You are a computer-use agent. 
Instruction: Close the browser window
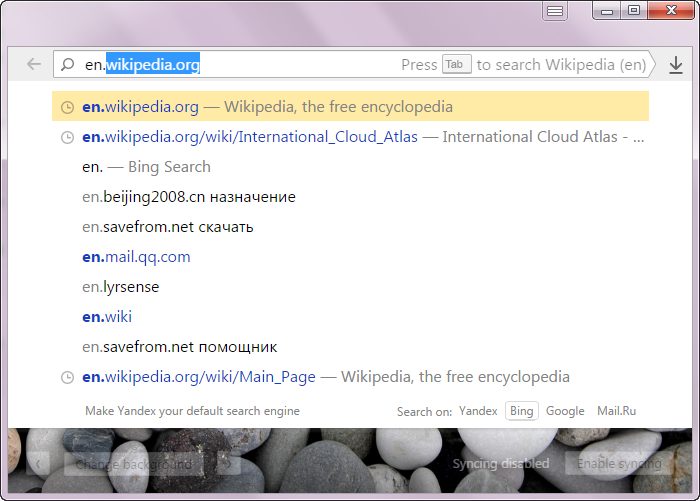[x=671, y=10]
